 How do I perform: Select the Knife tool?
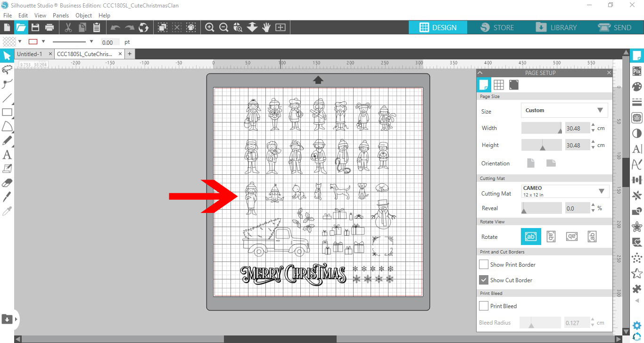point(7,196)
